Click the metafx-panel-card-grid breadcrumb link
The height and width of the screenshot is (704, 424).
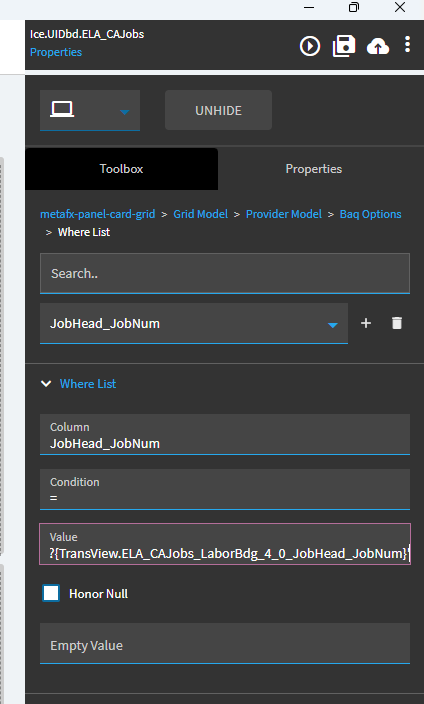click(97, 214)
